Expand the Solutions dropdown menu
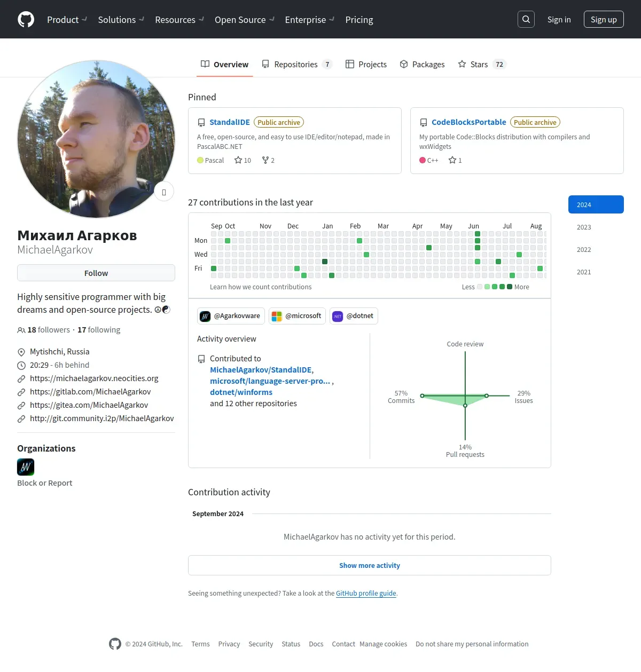The width and height of the screenshot is (641, 672). click(x=121, y=20)
